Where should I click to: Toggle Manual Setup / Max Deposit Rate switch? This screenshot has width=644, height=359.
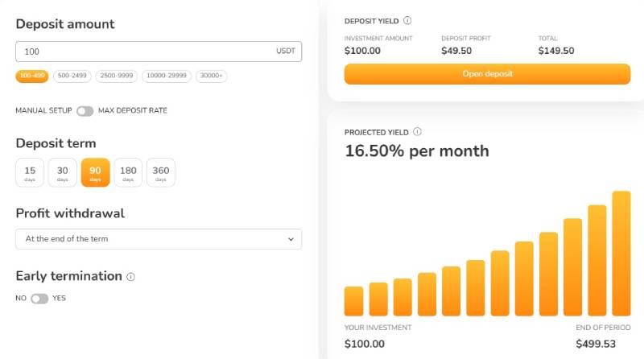point(85,111)
